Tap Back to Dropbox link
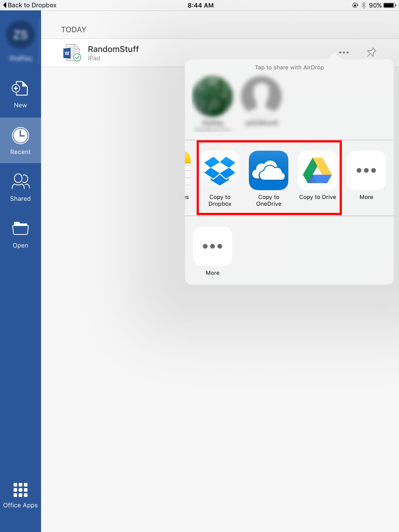The image size is (399, 532). [30, 5]
